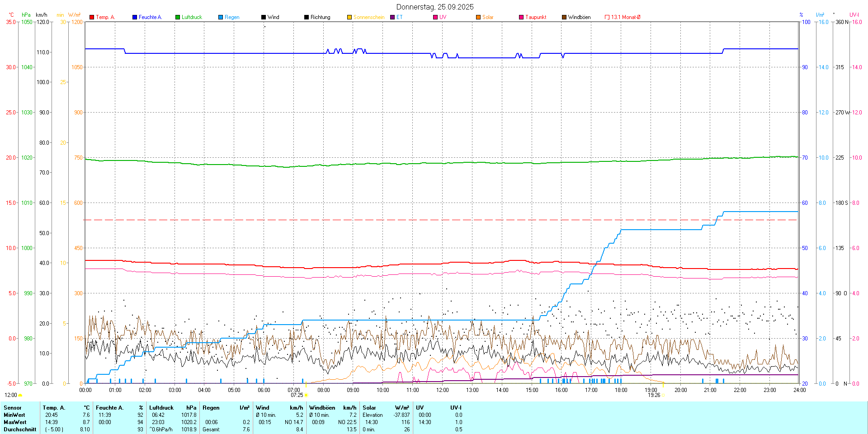This screenshot has height=434, width=868.
Task: Click the Regen Gesamt value 7.6
Action: click(246, 429)
